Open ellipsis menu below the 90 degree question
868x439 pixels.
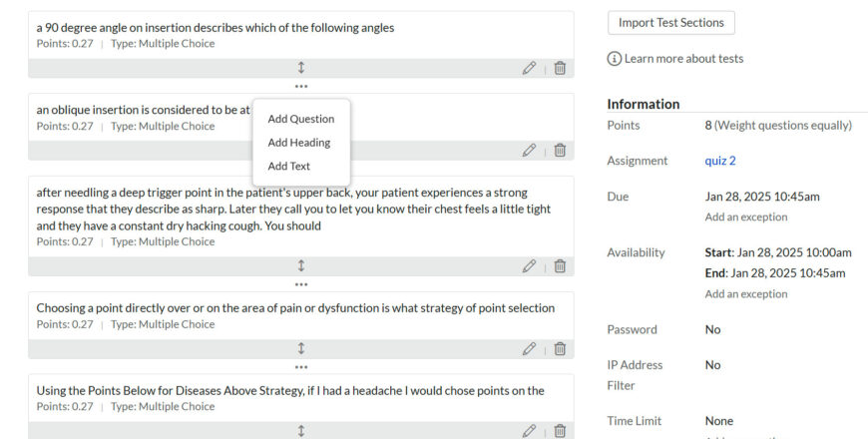[301, 87]
